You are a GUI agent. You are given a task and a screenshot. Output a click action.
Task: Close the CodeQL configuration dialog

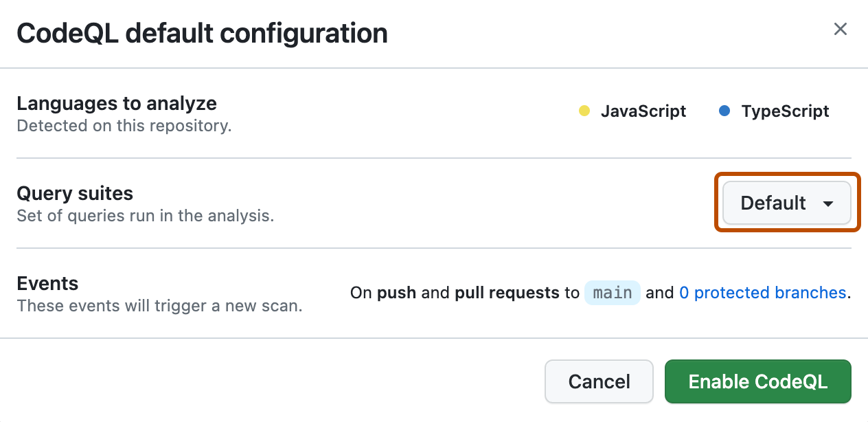tap(840, 29)
